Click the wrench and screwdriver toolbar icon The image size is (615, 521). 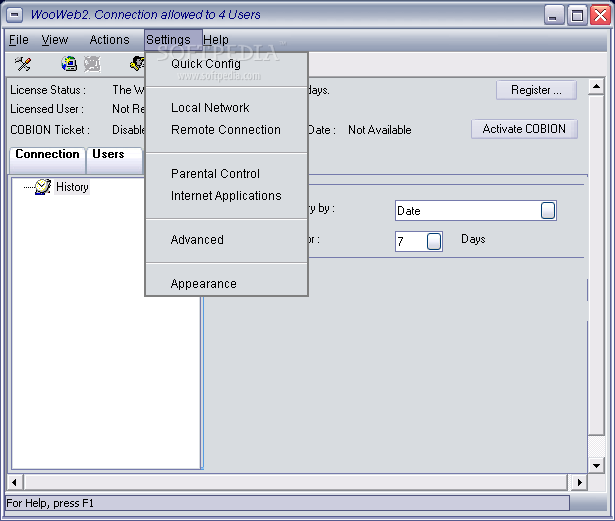[23, 64]
